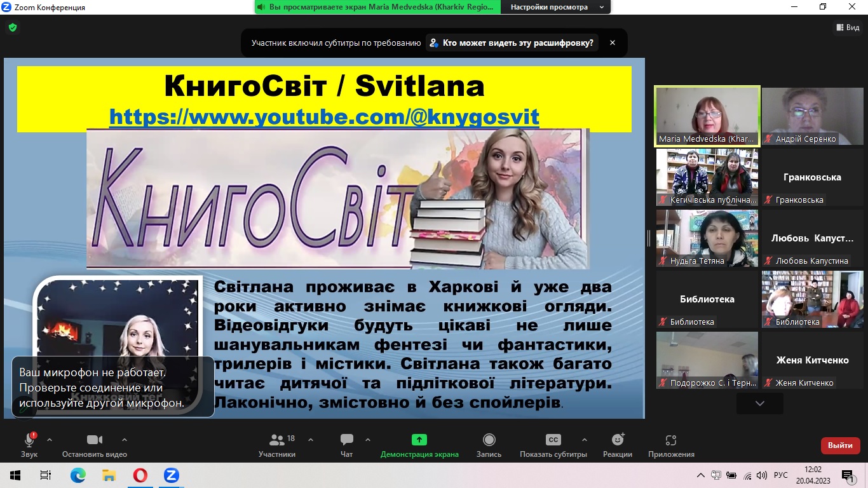Open the Приложения apps panel
Screen dimensions: 868x488
670,440
